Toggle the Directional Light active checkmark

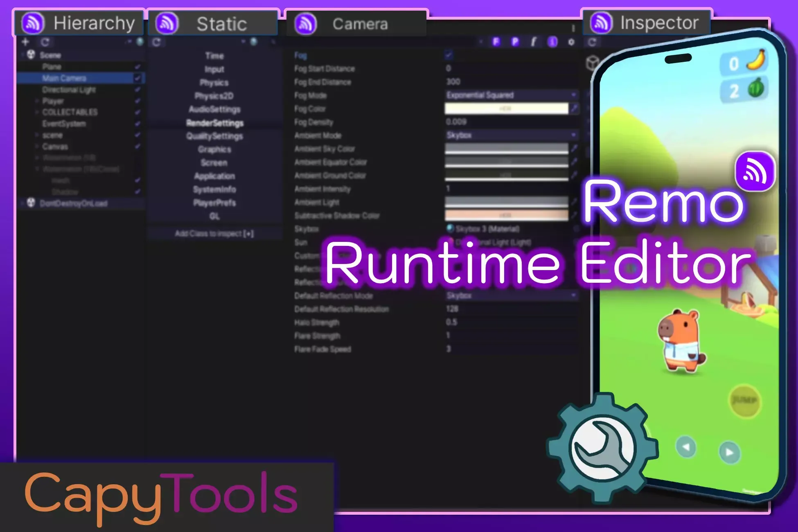click(138, 89)
